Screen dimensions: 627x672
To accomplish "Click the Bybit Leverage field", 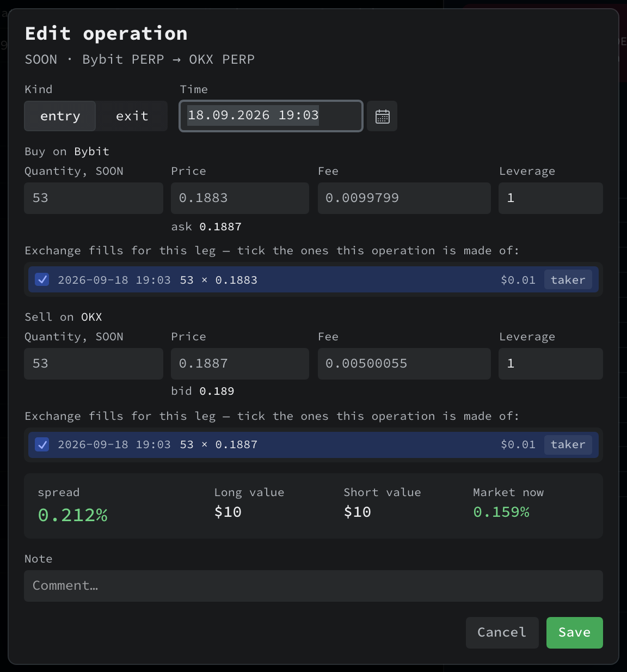I will [x=551, y=198].
